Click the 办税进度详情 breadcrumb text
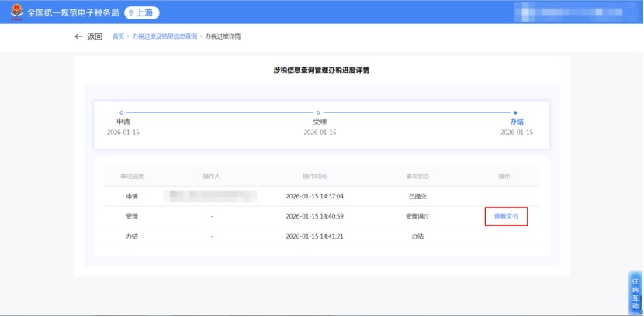 point(223,36)
